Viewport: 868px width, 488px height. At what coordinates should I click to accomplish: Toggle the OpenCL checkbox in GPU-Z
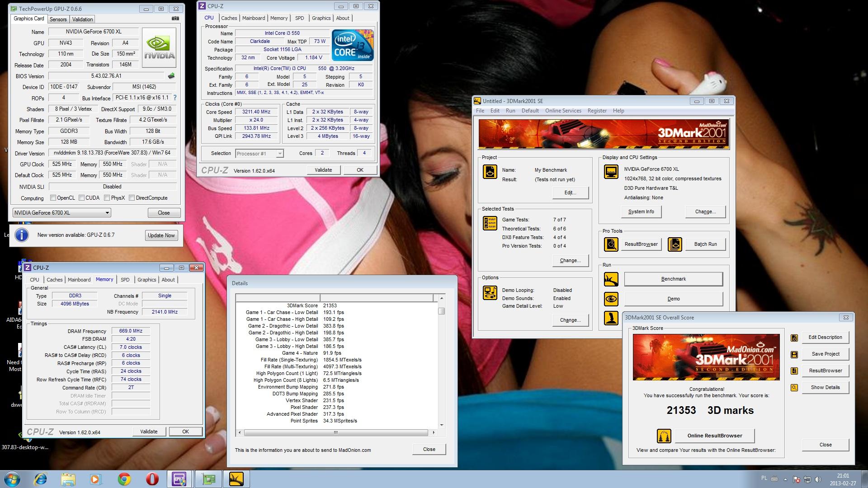tap(53, 198)
